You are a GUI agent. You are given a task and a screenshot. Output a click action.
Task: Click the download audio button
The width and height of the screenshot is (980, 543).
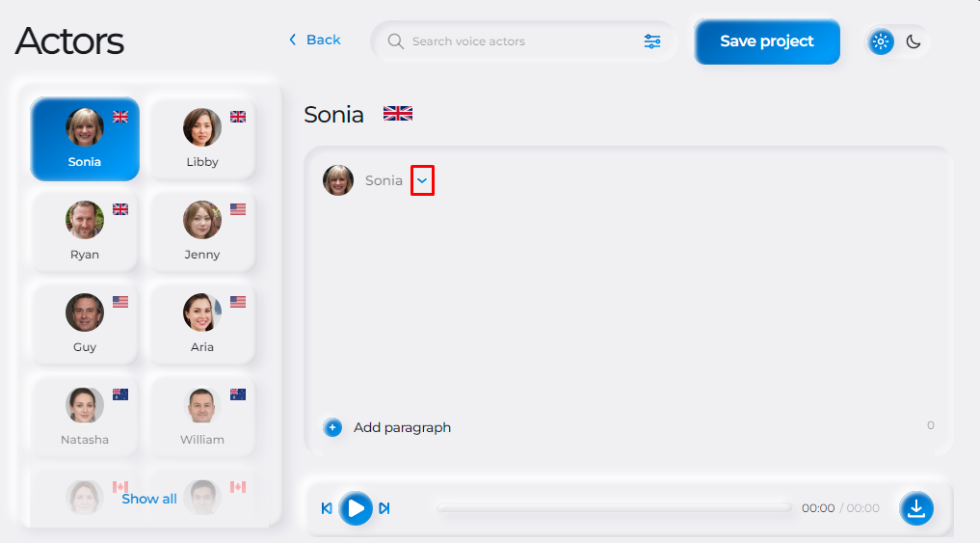pos(916,508)
